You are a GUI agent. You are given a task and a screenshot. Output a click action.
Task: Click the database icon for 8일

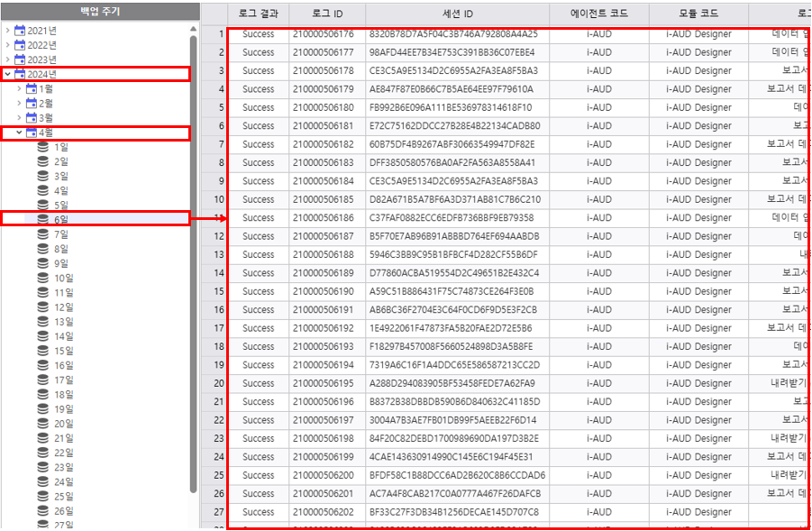43,249
